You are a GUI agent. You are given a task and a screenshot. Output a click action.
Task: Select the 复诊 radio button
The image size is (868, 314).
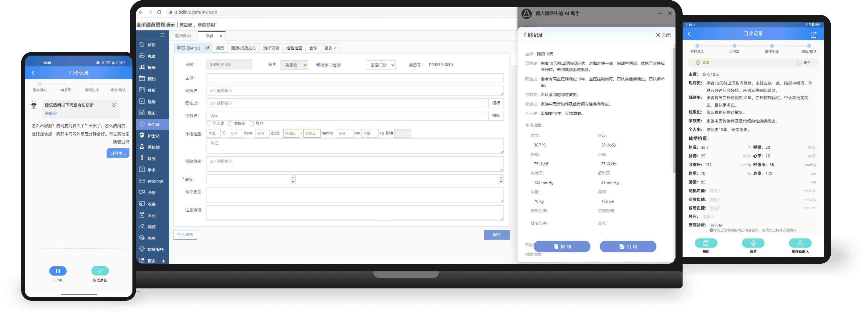click(331, 65)
